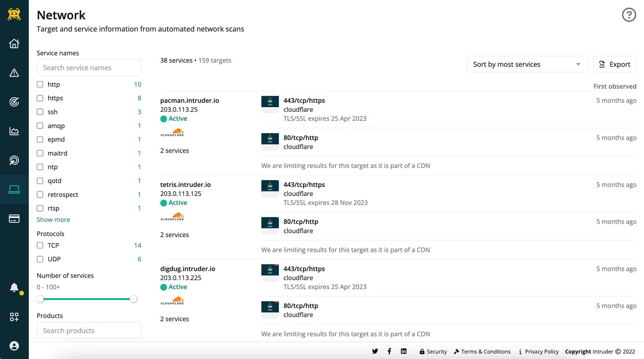
Task: Click digdug 443/tcp/https service thumbnail
Action: pyautogui.click(x=270, y=273)
